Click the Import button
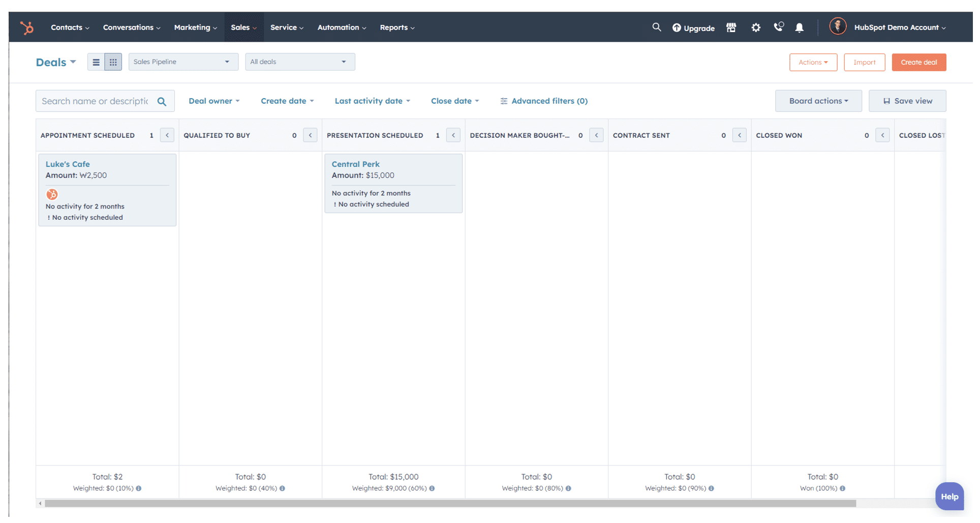The width and height of the screenshot is (980, 523). click(864, 63)
